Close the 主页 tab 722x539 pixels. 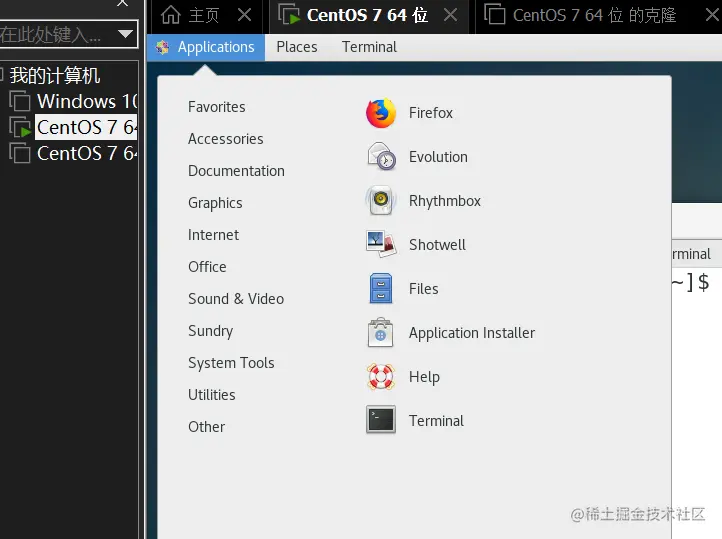click(245, 15)
